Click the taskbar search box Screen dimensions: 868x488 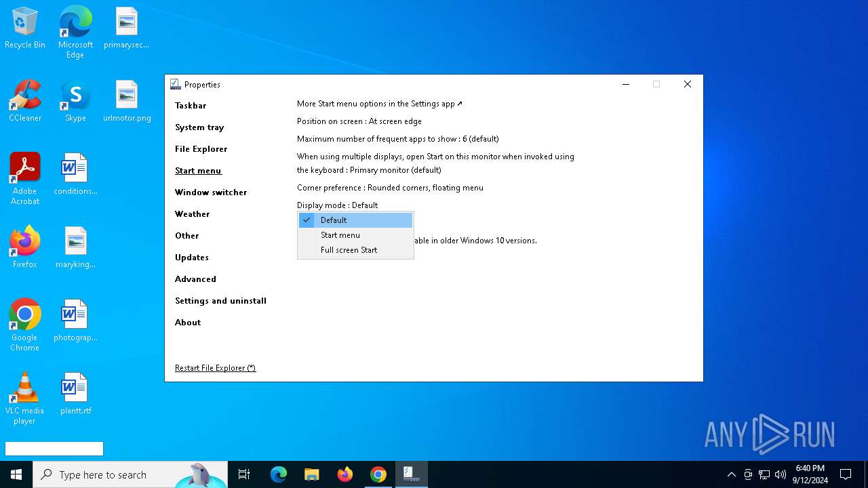130,474
